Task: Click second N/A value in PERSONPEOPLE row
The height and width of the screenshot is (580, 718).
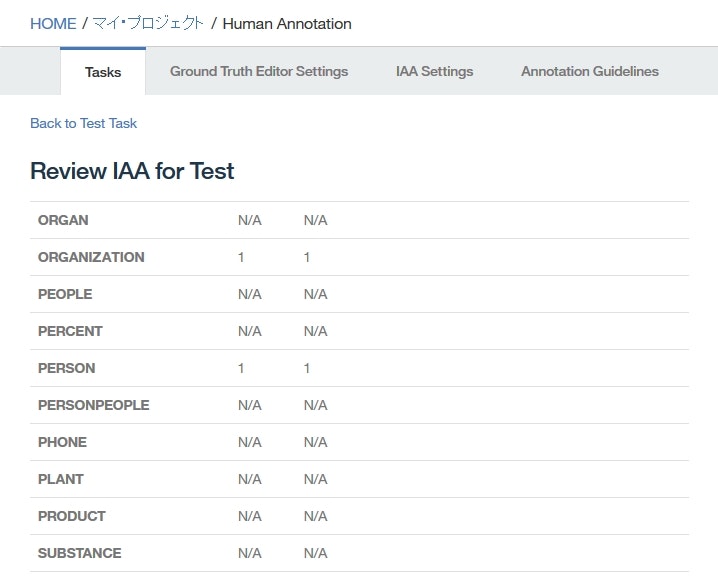Action: (315, 405)
